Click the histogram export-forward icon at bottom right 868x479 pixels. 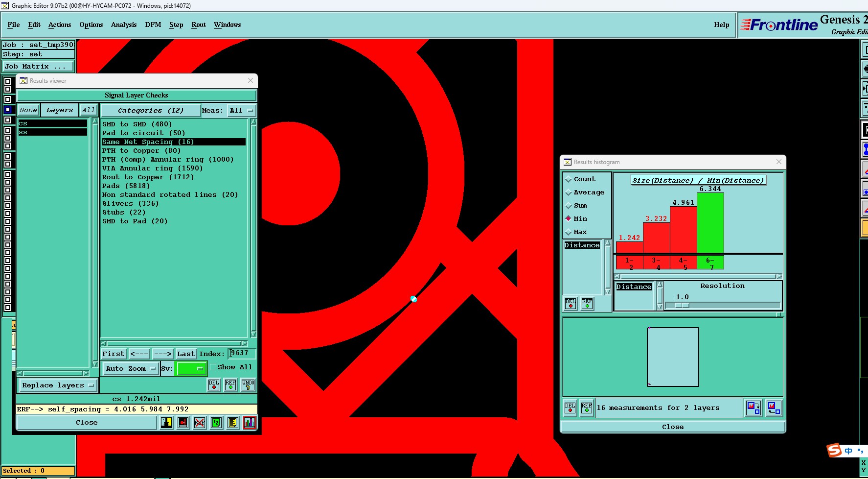pos(754,408)
